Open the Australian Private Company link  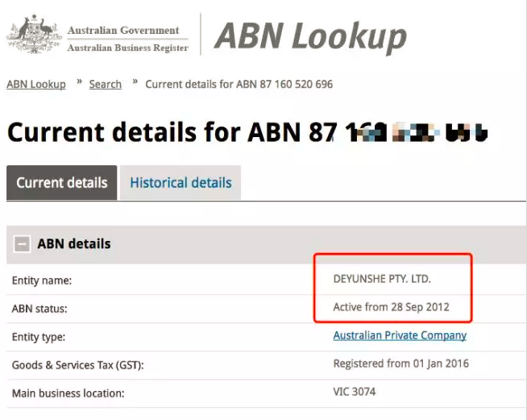click(x=400, y=335)
